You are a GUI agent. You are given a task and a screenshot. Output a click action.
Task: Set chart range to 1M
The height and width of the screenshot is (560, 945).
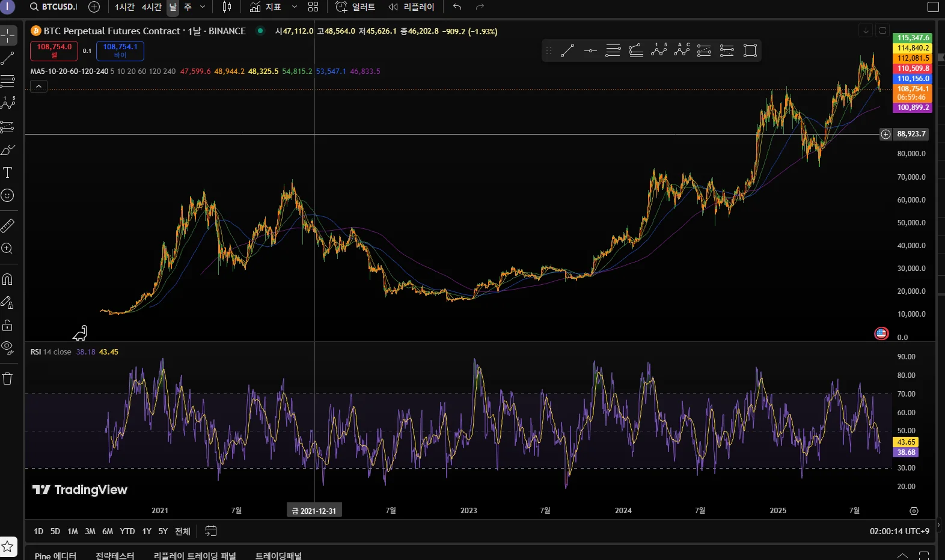(73, 531)
